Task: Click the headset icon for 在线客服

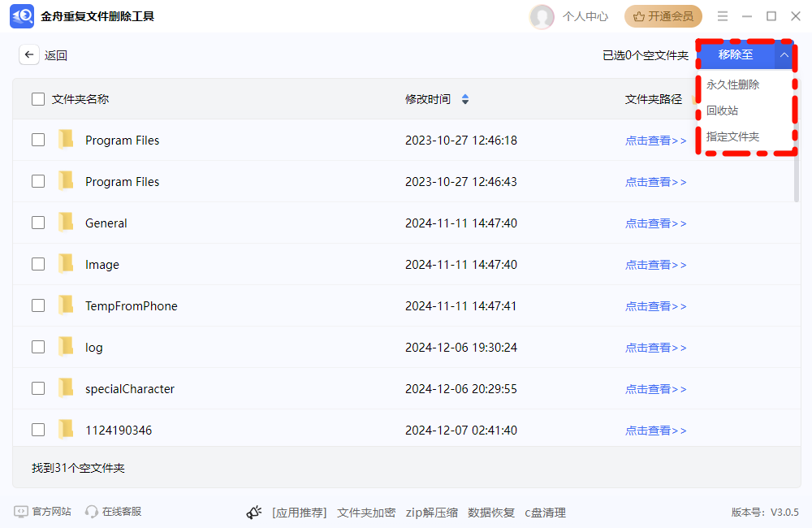Action: [x=92, y=512]
